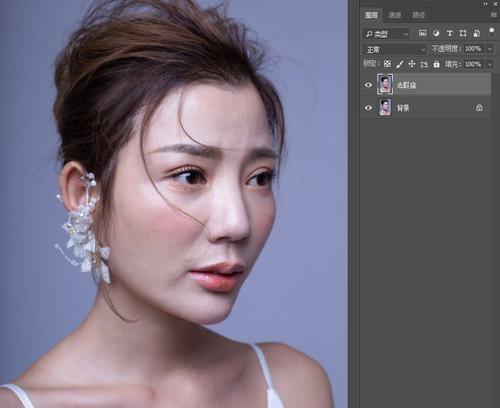Toggle lock position move icon
Screen dimensions: 500x408
coord(412,64)
